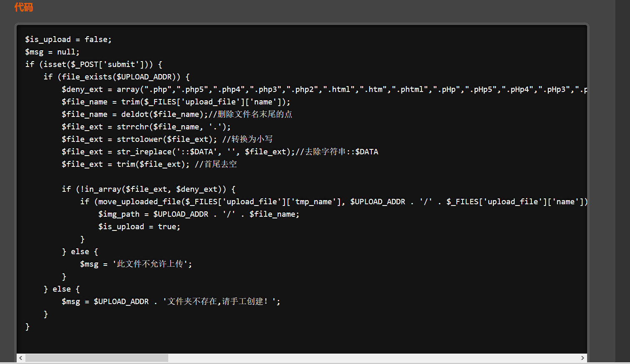This screenshot has height=364, width=630.
Task: Click the orange 代码 heading
Action: [24, 7]
